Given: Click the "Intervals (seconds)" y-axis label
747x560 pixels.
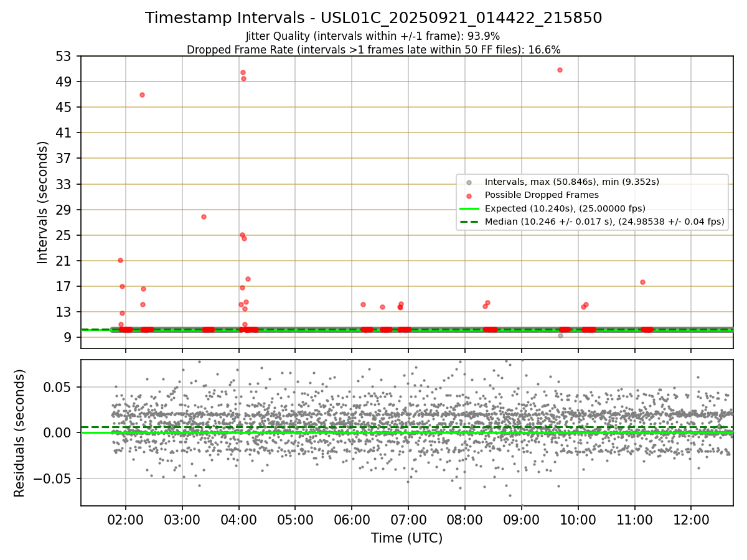Looking at the screenshot, I should click(x=43, y=202).
